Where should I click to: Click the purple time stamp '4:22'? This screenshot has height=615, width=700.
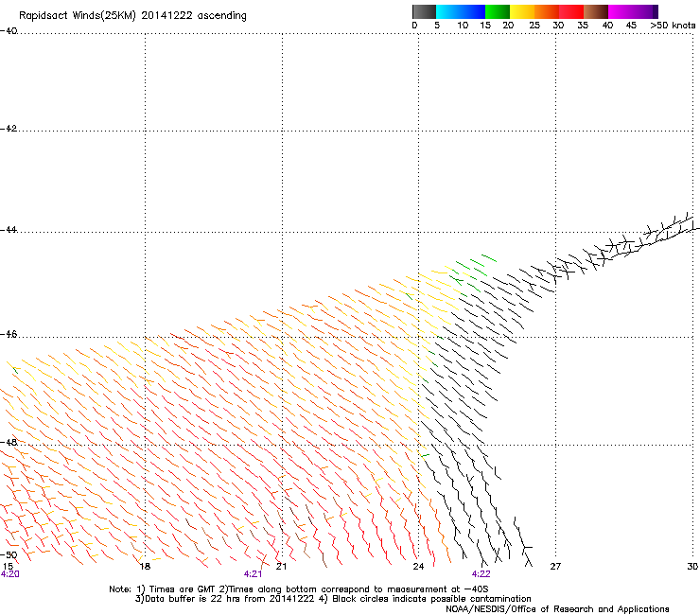pos(481,574)
